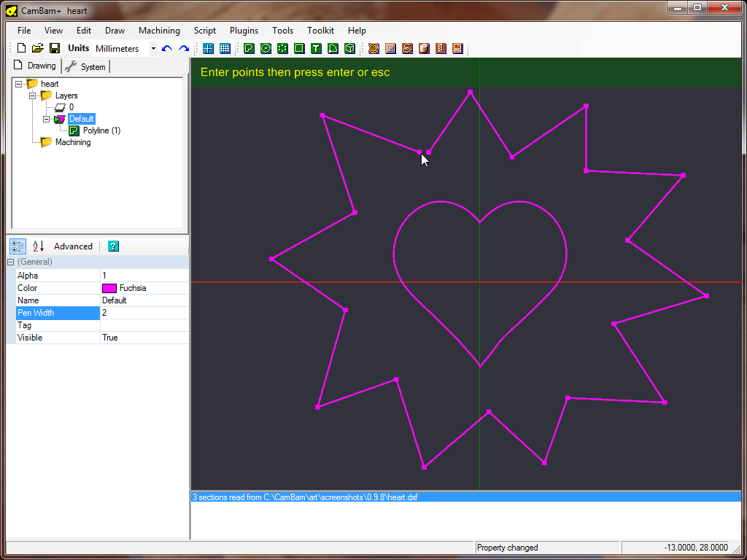Click the Save file toolbar icon
The height and width of the screenshot is (560, 747).
55,49
